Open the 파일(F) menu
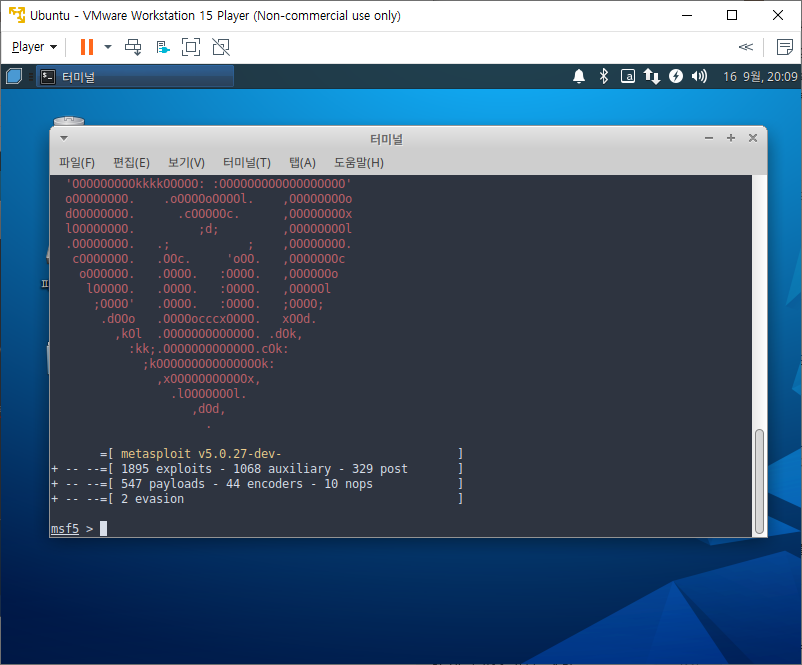 pos(77,163)
